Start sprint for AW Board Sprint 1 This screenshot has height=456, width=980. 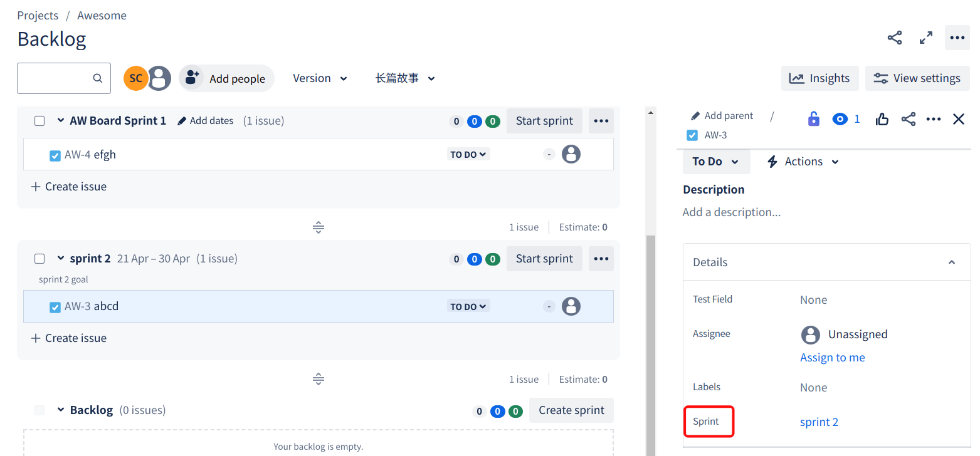pos(544,120)
